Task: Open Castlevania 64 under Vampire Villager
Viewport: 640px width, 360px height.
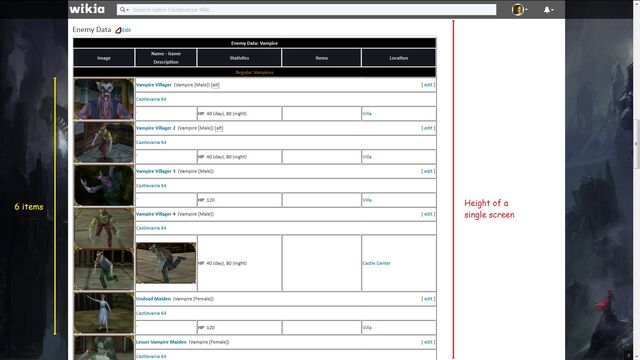Action: tap(151, 99)
